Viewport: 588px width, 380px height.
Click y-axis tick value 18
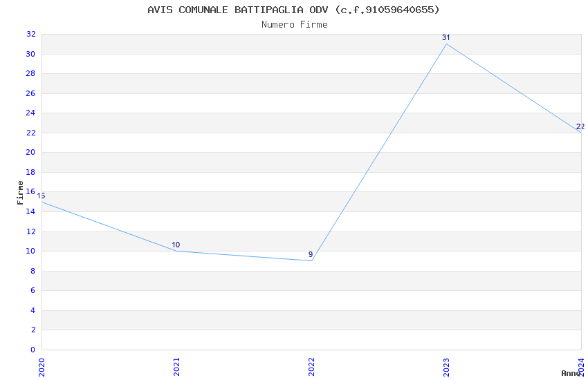point(30,172)
